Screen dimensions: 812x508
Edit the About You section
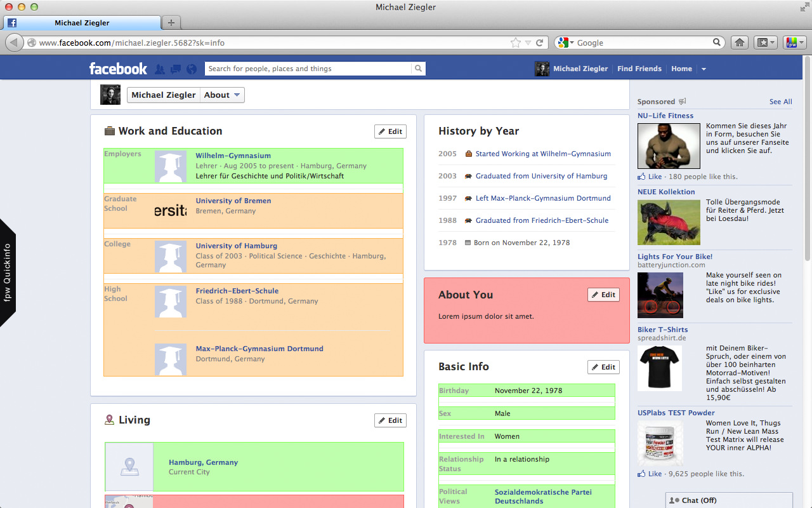603,295
